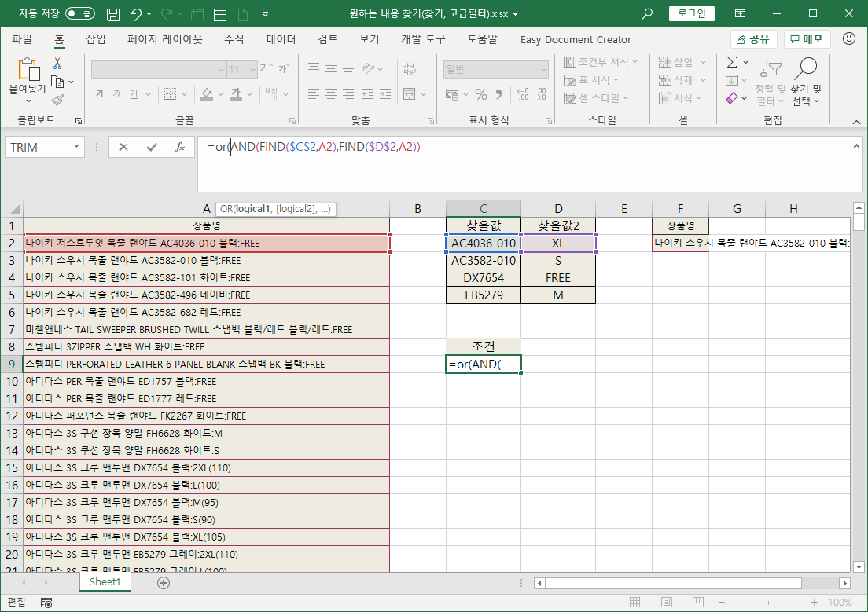Click the zoom slider
Screen dimensions: 868x612
tap(767, 602)
